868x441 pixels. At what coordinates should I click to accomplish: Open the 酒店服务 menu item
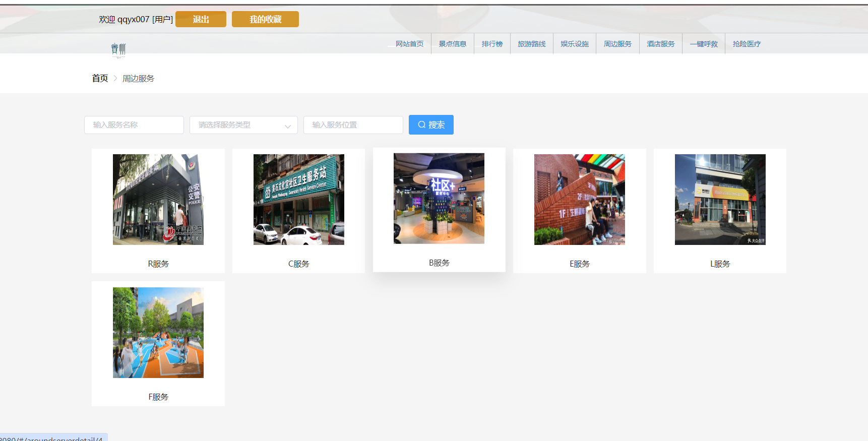coord(661,44)
